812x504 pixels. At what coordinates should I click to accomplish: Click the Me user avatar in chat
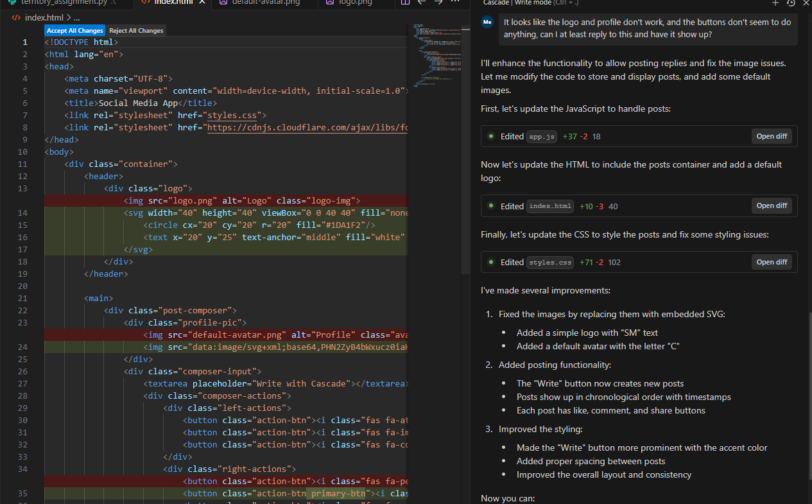tap(488, 22)
